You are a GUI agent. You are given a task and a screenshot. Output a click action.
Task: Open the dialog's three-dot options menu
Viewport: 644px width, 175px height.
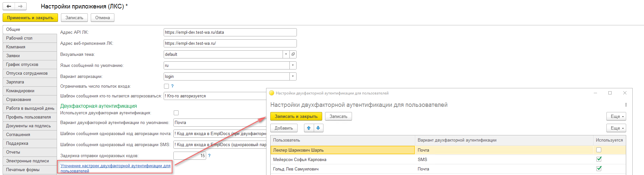click(x=626, y=105)
